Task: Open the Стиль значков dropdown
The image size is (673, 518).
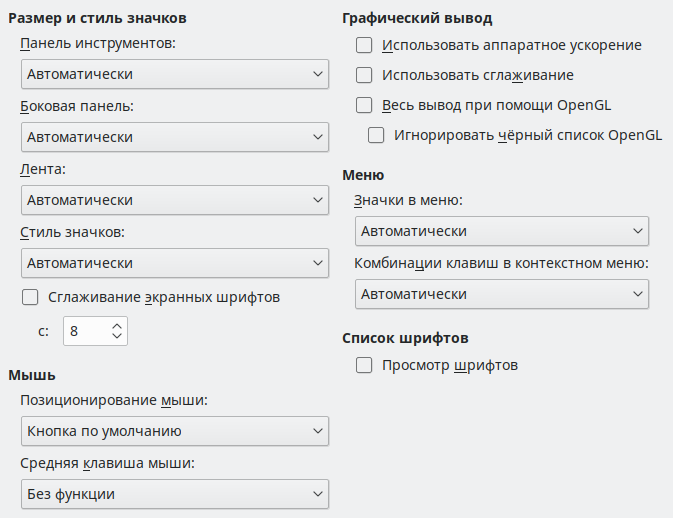Action: [174, 263]
